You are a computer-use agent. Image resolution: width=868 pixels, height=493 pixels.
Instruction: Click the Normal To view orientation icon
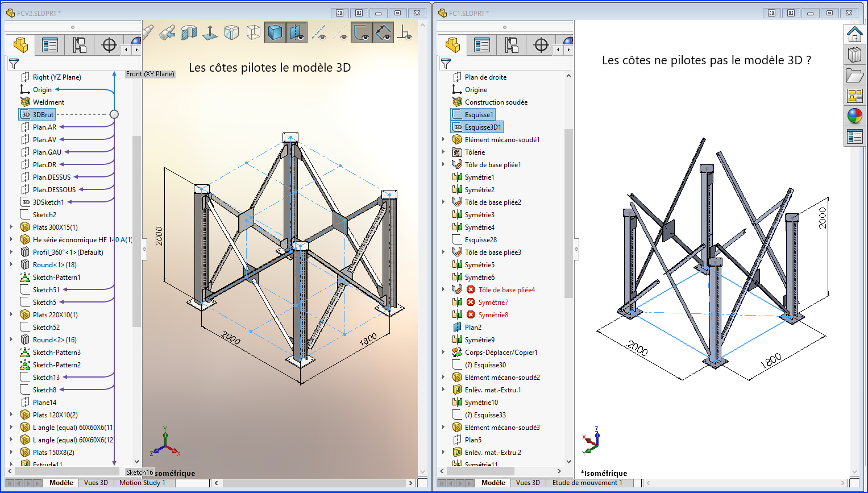[x=210, y=33]
